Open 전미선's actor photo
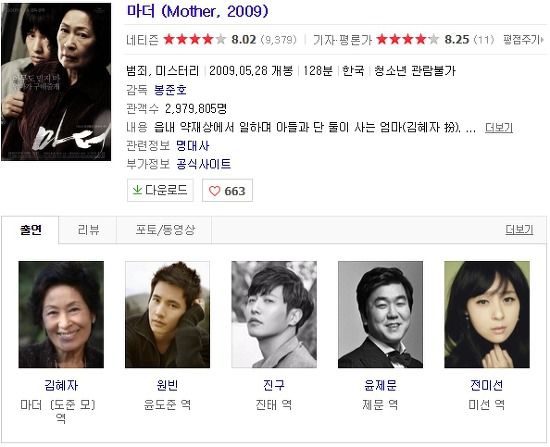 click(487, 314)
